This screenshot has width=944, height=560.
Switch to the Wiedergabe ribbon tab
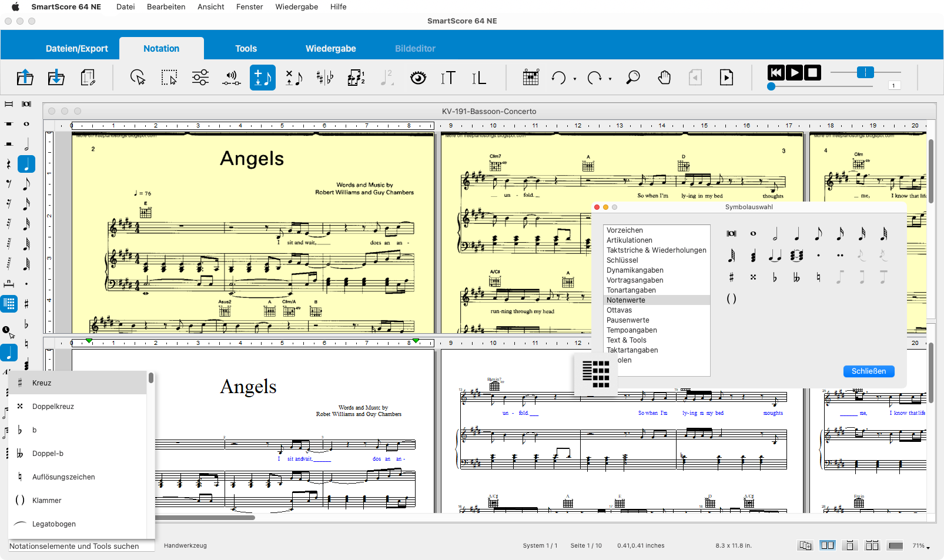(330, 49)
